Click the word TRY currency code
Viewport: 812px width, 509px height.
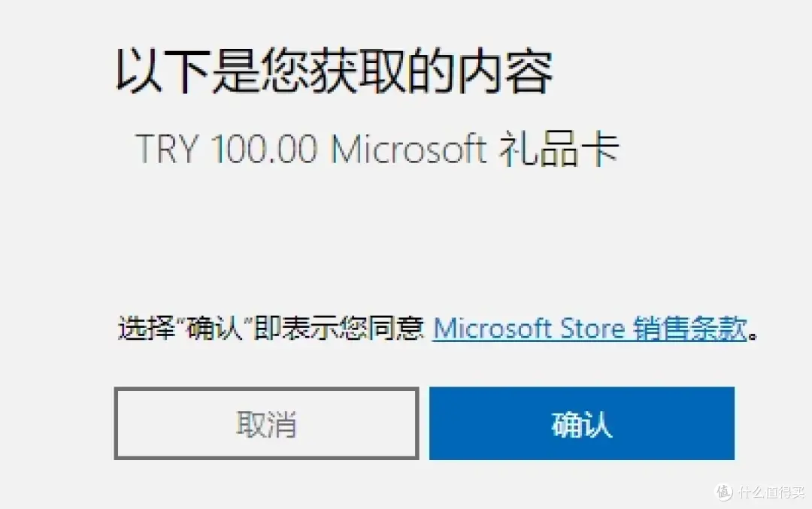tap(167, 149)
